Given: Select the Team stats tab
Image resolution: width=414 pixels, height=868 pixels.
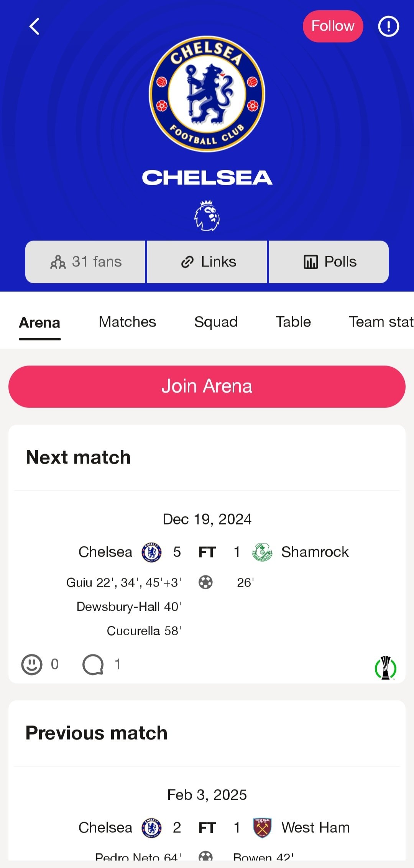Looking at the screenshot, I should coord(381,322).
